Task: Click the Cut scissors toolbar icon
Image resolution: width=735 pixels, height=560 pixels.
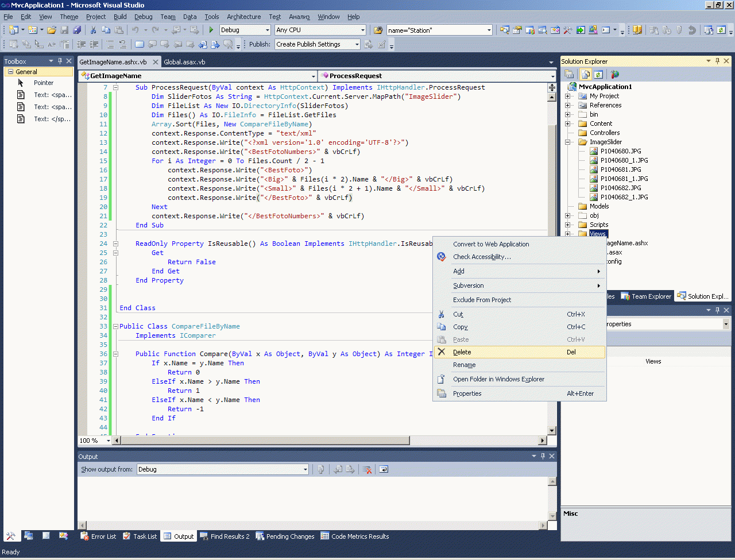Action: pyautogui.click(x=93, y=30)
